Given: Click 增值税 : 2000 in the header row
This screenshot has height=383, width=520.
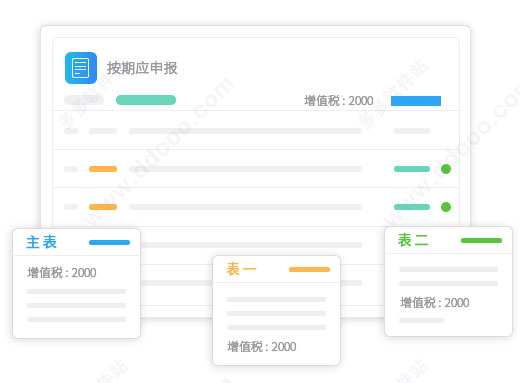Looking at the screenshot, I should pyautogui.click(x=339, y=101).
